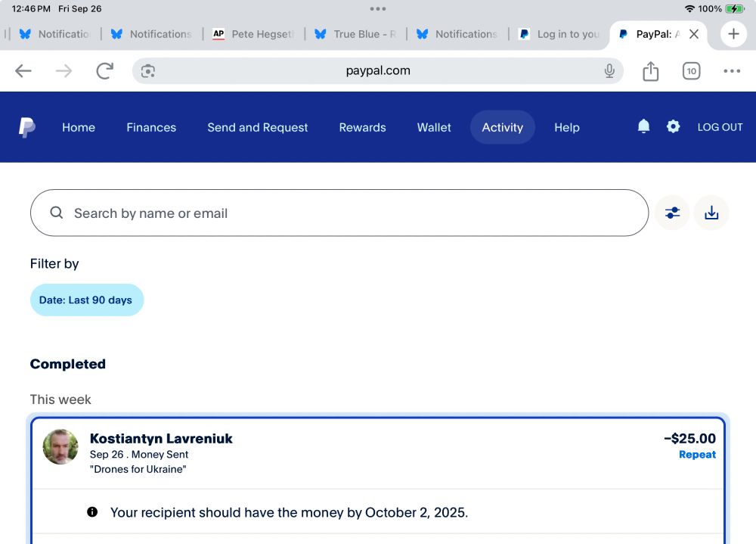The image size is (756, 544).
Task: Click the magnifier icon in search field
Action: point(57,213)
